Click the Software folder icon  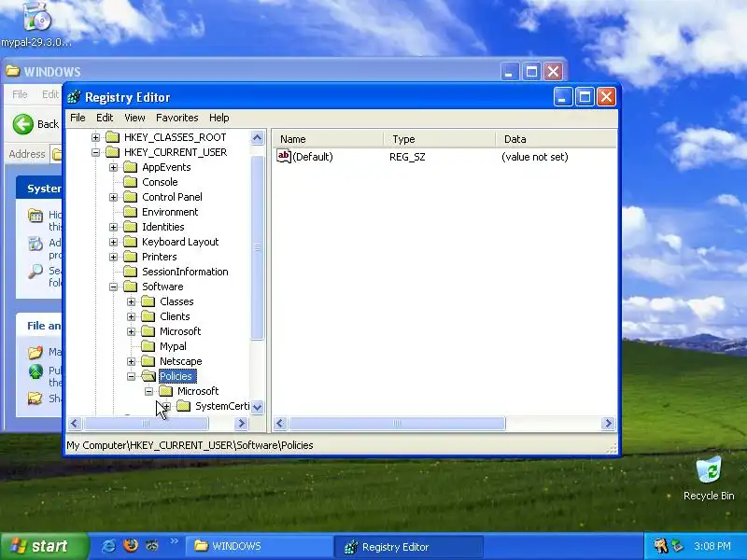coord(130,287)
